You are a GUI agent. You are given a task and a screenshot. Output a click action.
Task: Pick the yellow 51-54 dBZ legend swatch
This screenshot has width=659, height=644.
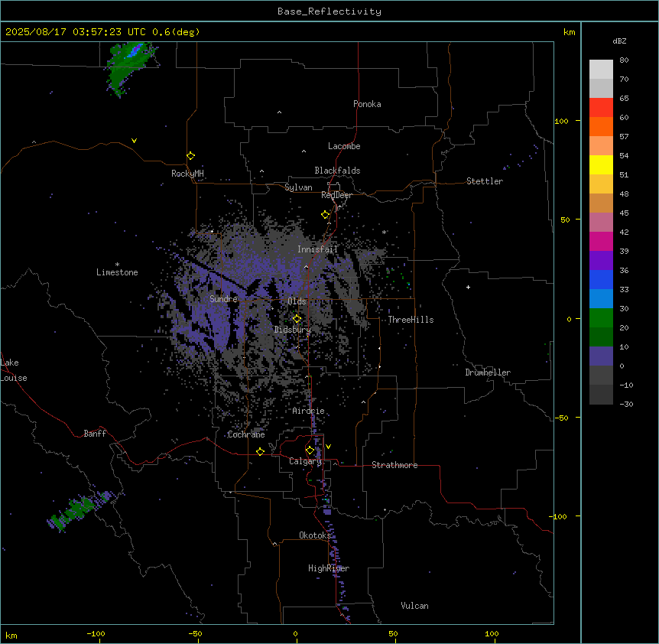[601, 164]
